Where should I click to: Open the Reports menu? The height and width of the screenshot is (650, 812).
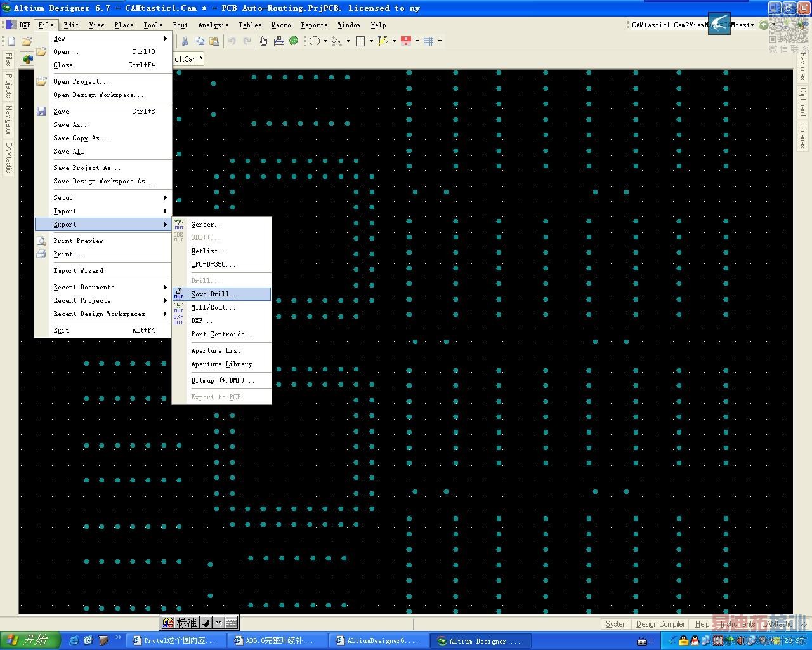tap(314, 25)
